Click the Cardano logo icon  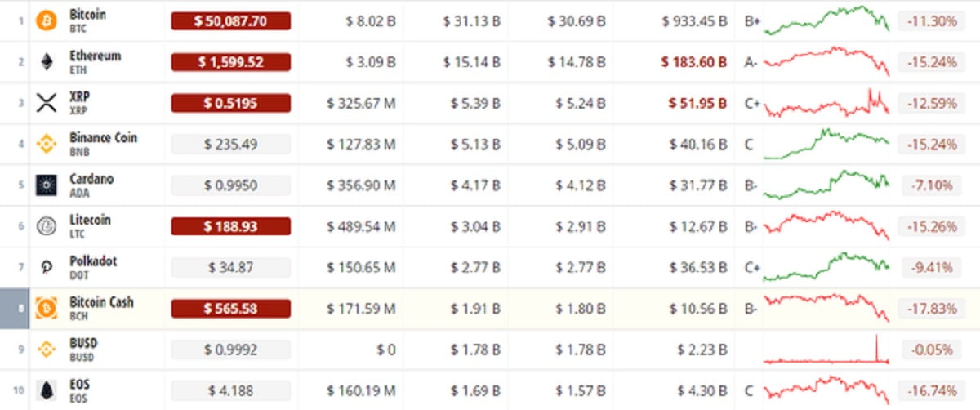coord(47,185)
